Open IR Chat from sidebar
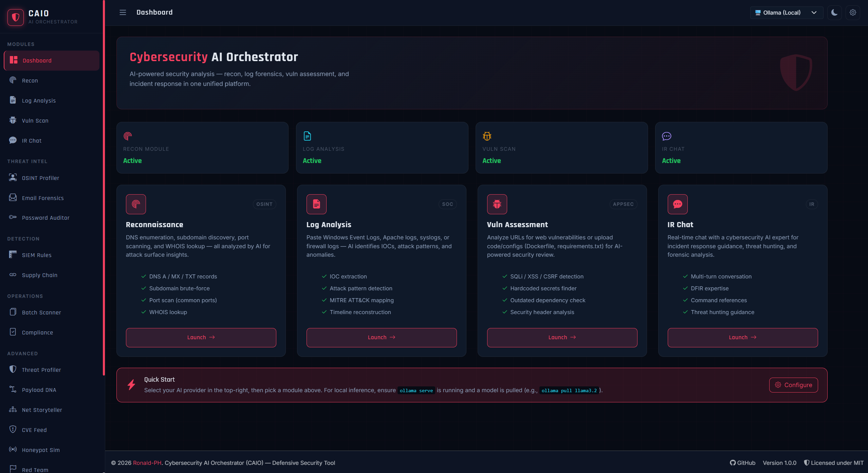Image resolution: width=868 pixels, height=473 pixels. [x=52, y=141]
